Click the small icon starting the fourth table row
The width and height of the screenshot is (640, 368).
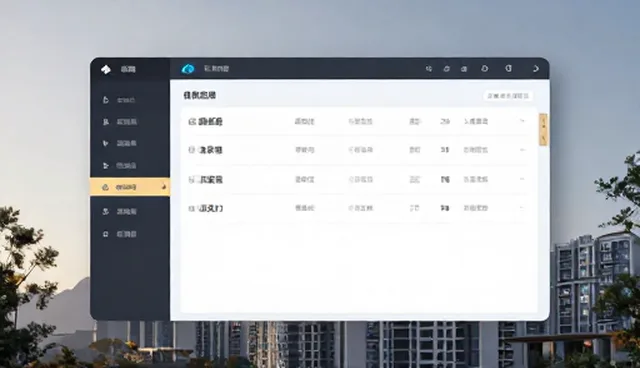point(192,208)
